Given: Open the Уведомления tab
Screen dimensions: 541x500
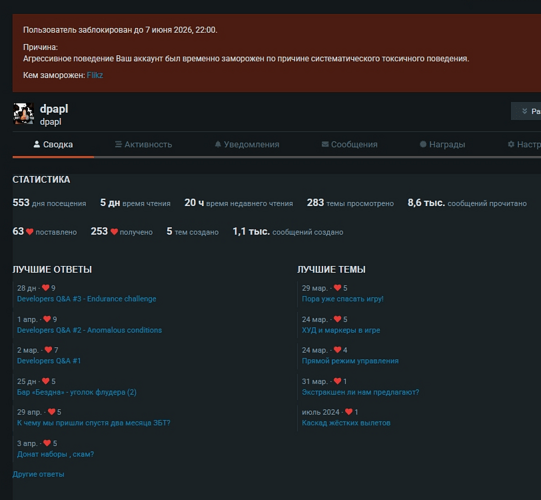Looking at the screenshot, I should pos(247,145).
